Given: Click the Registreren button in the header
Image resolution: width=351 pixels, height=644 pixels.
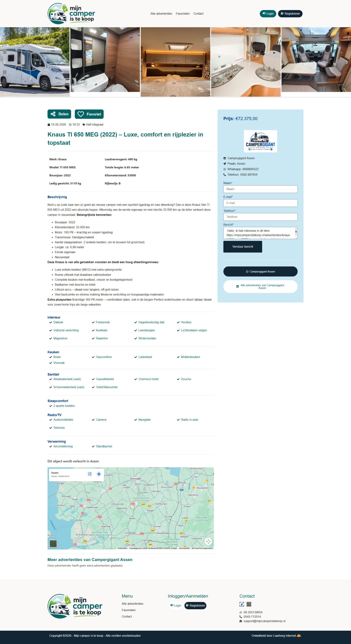Looking at the screenshot, I should point(290,14).
